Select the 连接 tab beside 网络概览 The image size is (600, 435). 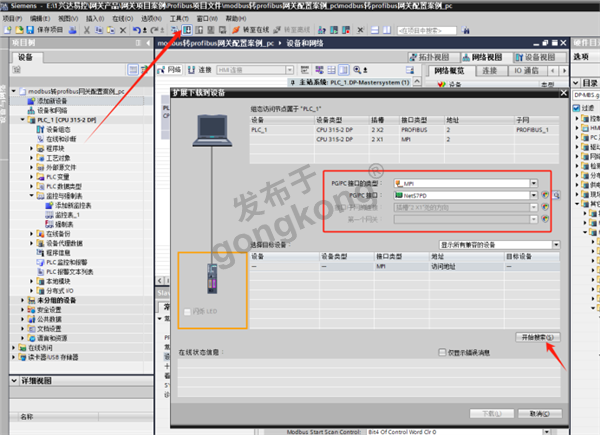(489, 71)
